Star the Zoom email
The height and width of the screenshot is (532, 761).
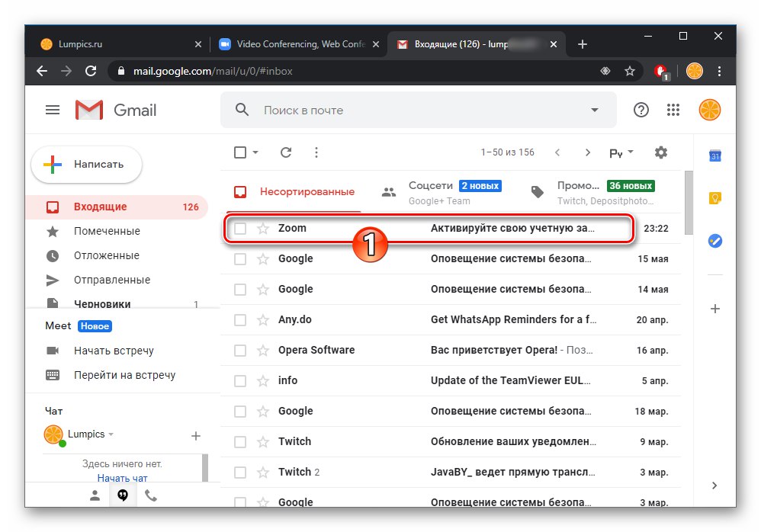pos(263,229)
